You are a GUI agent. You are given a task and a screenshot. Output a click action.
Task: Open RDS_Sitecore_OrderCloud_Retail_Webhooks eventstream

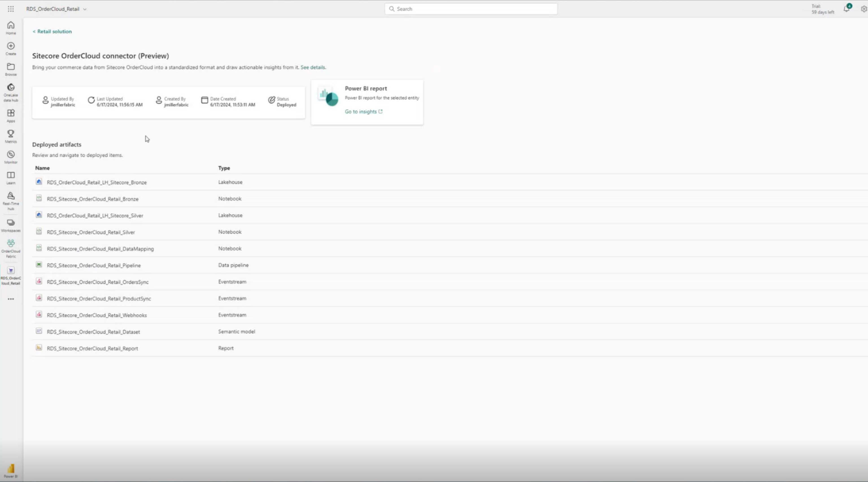[97, 315]
